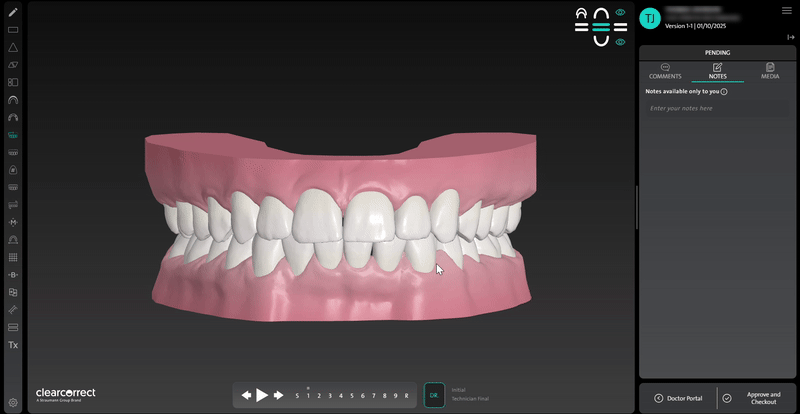Open the hamburger menu
The image size is (800, 414).
pyautogui.click(x=786, y=10)
